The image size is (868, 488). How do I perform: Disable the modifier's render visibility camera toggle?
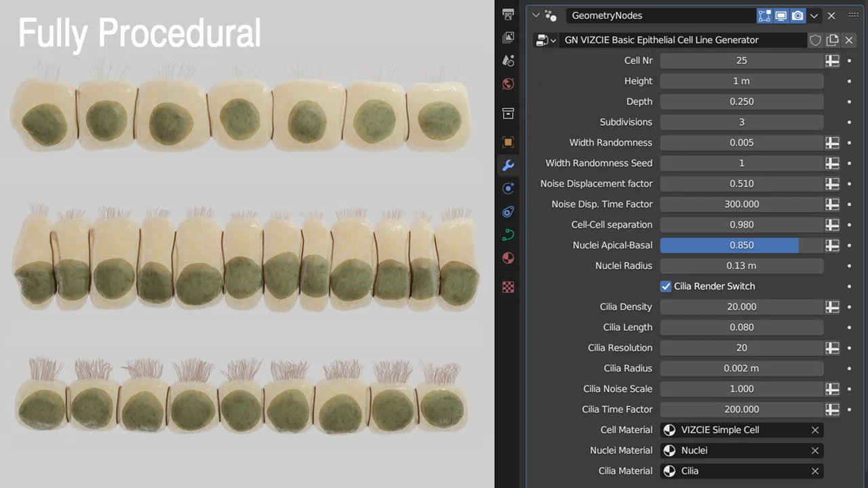coord(797,16)
